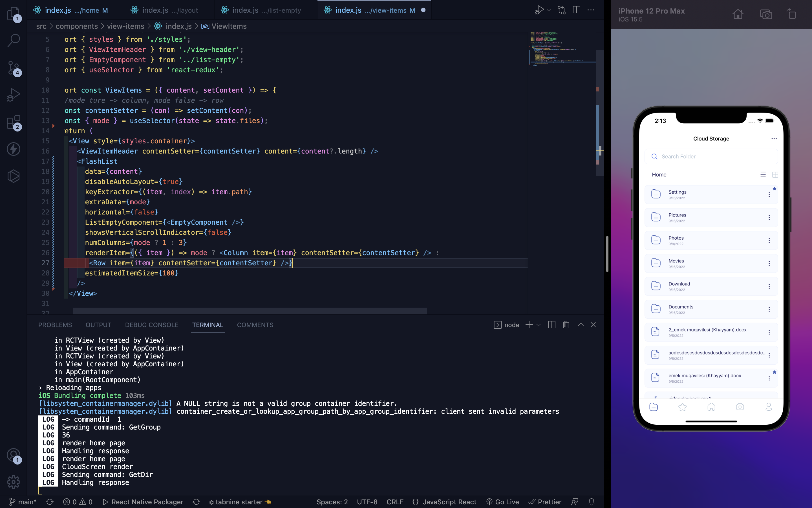Open the Thunder Client lightning icon
Image resolution: width=812 pixels, height=508 pixels.
pyautogui.click(x=14, y=149)
